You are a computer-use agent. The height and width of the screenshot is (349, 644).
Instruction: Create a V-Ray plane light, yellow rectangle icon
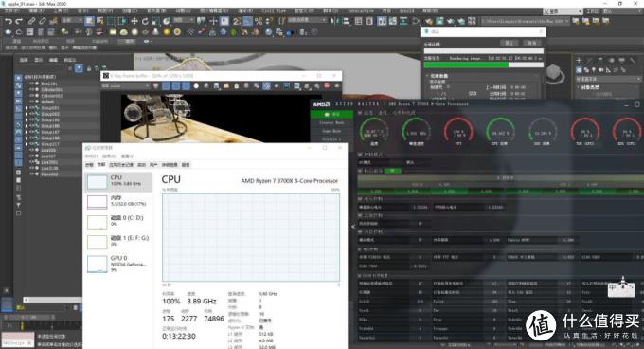(113, 32)
